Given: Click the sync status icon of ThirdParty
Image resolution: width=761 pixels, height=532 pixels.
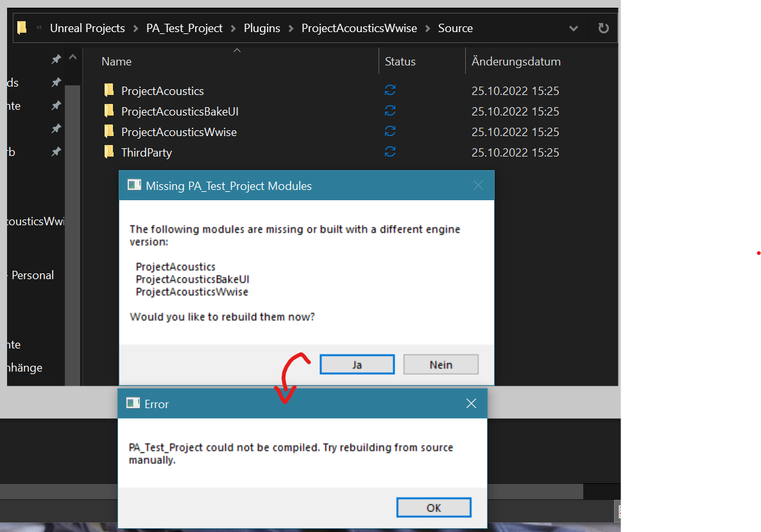Looking at the screenshot, I should point(389,152).
